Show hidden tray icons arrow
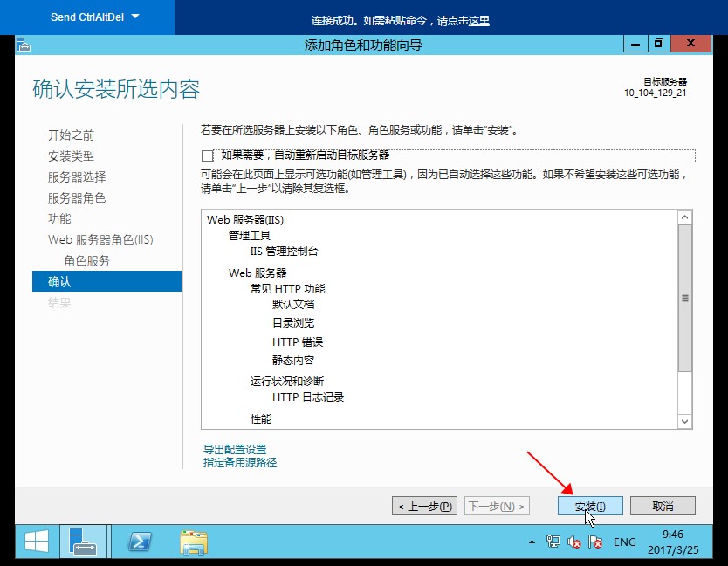This screenshot has width=728, height=566. [x=532, y=542]
